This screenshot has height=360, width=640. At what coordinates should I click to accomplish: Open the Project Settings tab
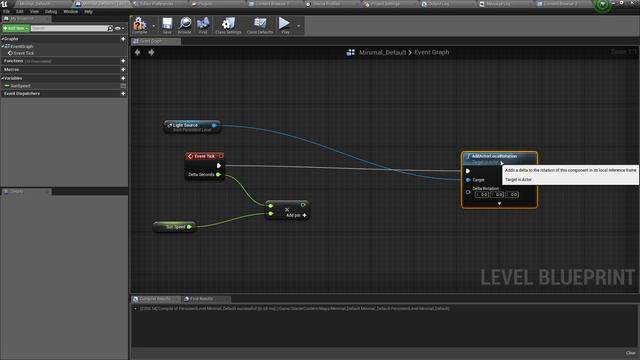(x=385, y=4)
